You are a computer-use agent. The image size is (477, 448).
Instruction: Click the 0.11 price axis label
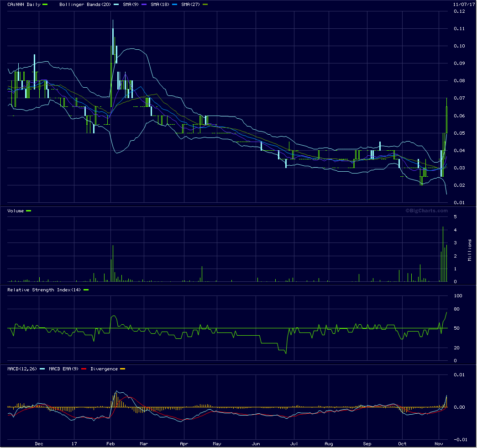tap(459, 29)
